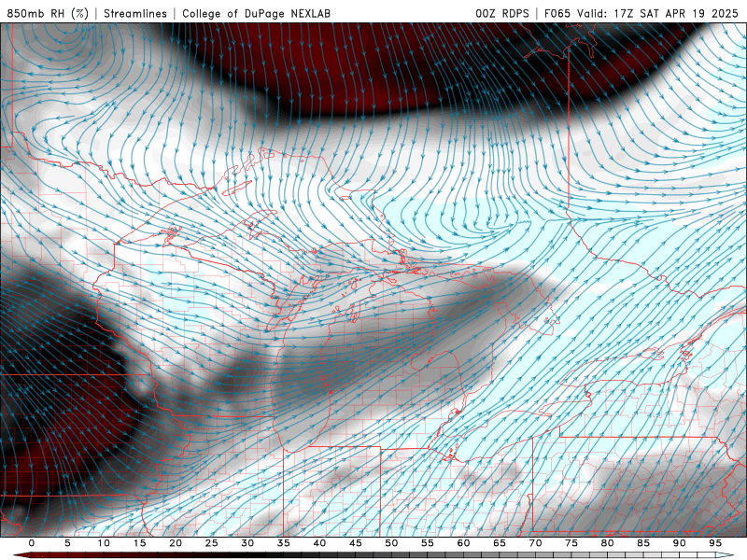
Task: Click the color scale value 55
Action: [x=428, y=543]
